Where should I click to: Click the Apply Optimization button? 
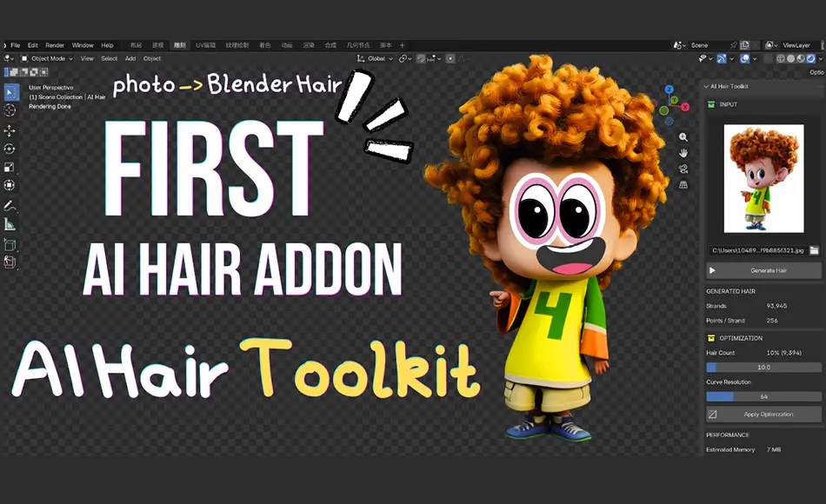(763, 414)
